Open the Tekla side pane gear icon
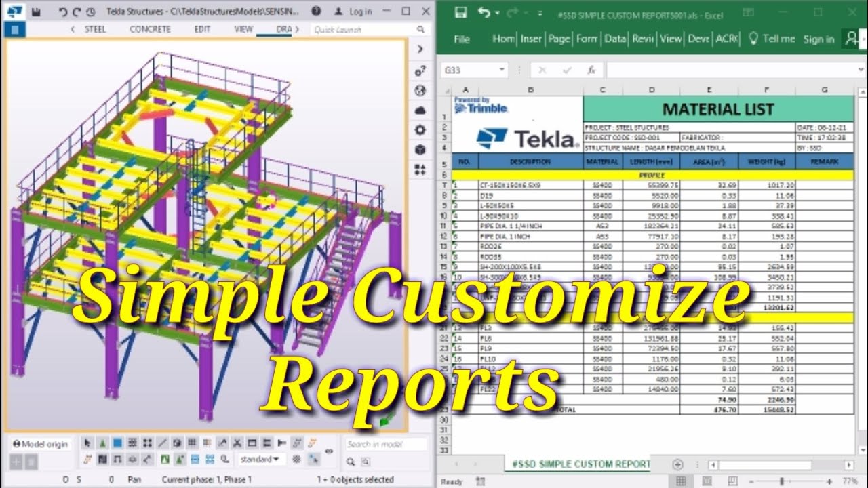Viewport: 868px width, 488px height. point(420,129)
